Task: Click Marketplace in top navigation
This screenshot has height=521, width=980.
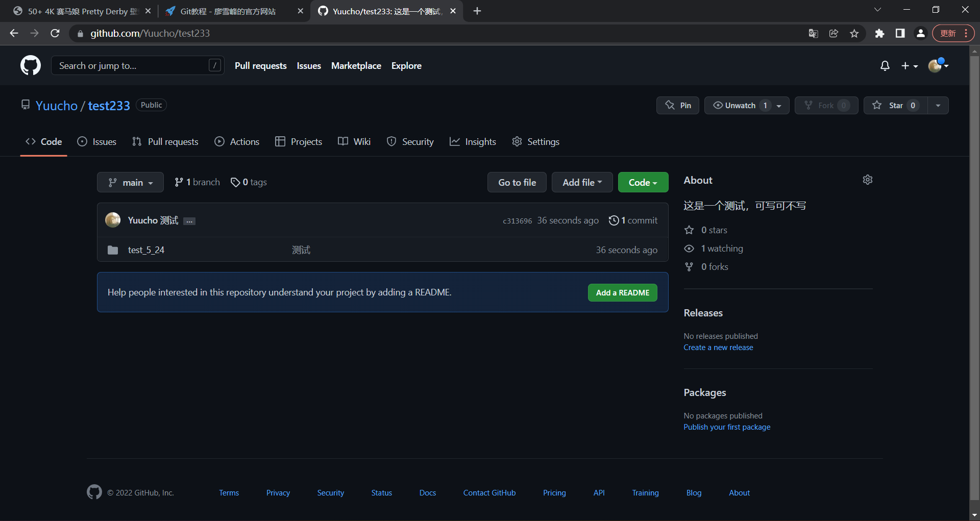Action: tap(356, 66)
